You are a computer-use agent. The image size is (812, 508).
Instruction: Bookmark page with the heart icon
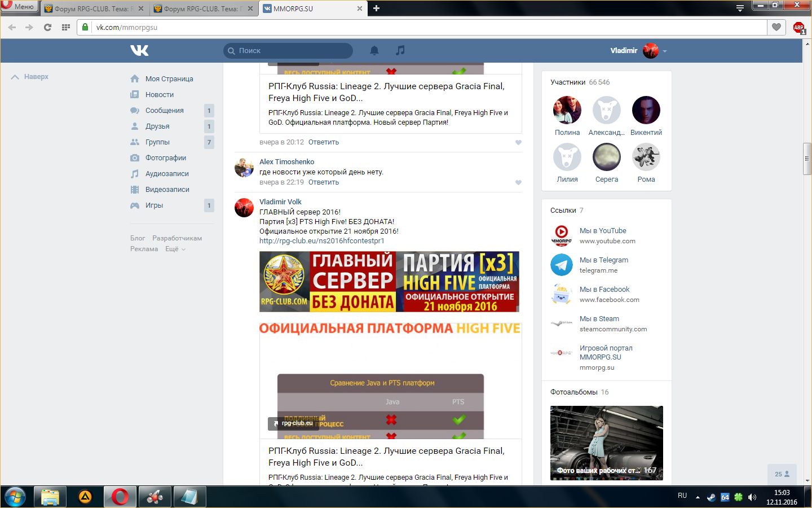coord(776,27)
